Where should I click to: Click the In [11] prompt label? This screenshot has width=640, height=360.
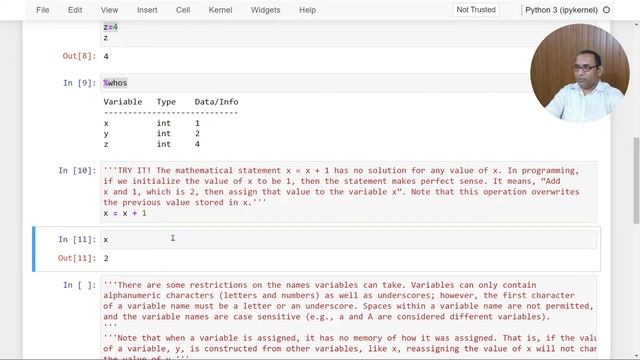click(77, 239)
